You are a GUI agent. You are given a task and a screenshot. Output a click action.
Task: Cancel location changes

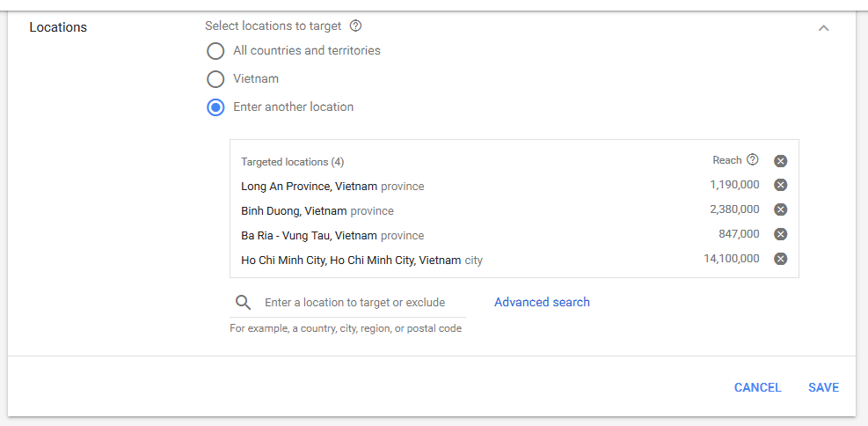[757, 387]
